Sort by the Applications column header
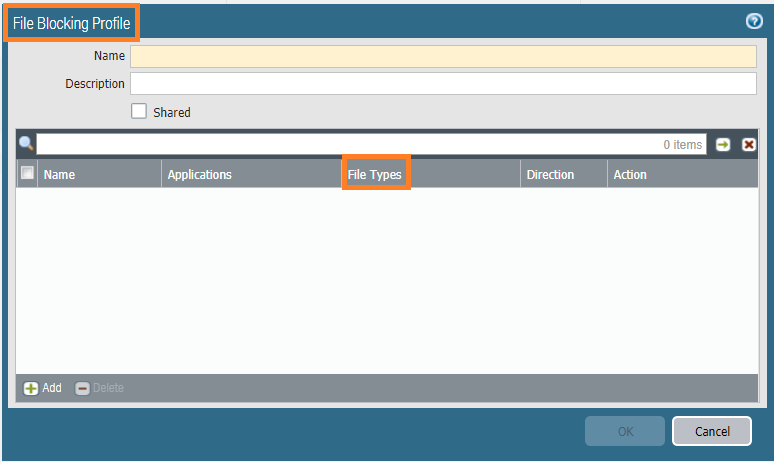 (x=251, y=174)
